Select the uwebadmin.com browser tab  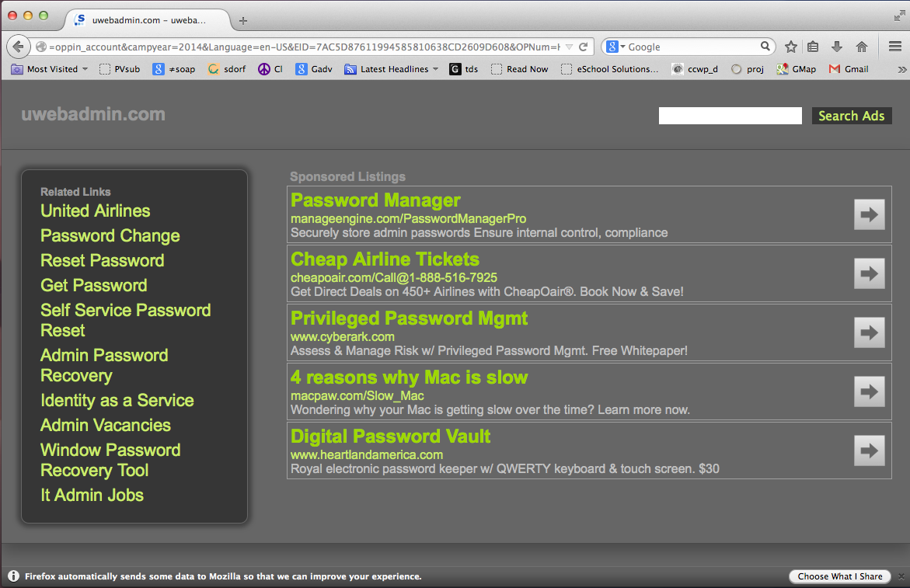point(148,20)
